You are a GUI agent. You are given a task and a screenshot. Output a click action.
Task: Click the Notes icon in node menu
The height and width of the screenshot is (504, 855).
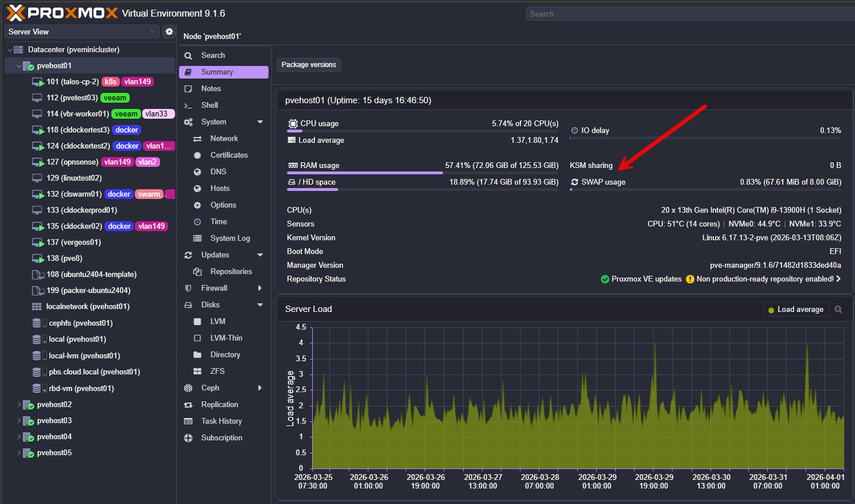[188, 89]
